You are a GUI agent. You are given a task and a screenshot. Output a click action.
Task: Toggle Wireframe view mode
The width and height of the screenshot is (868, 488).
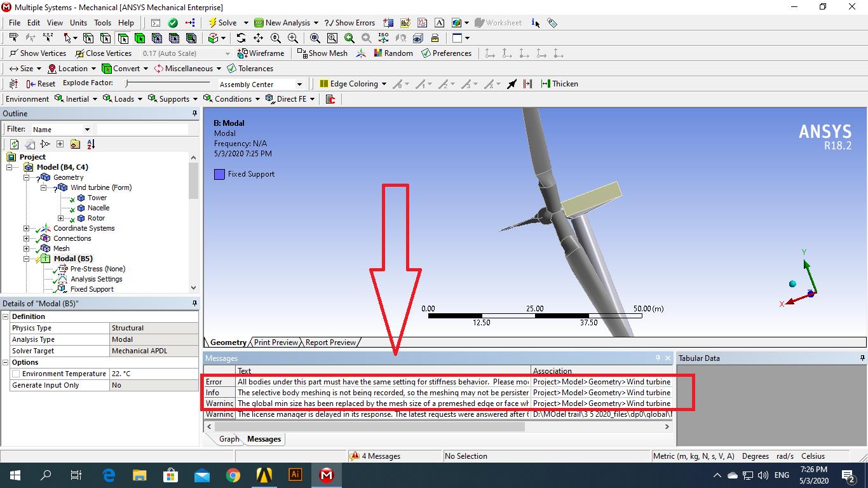(x=261, y=53)
